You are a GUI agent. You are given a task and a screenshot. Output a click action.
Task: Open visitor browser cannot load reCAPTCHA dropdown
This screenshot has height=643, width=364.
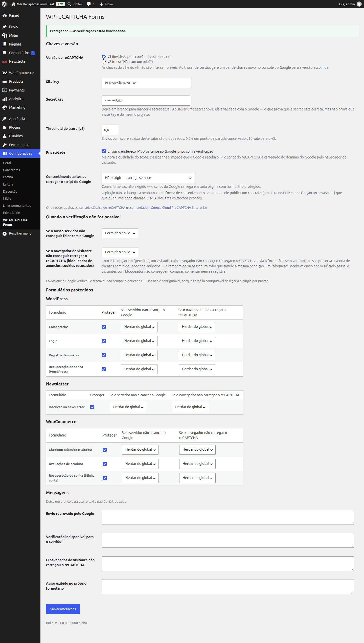click(120, 252)
